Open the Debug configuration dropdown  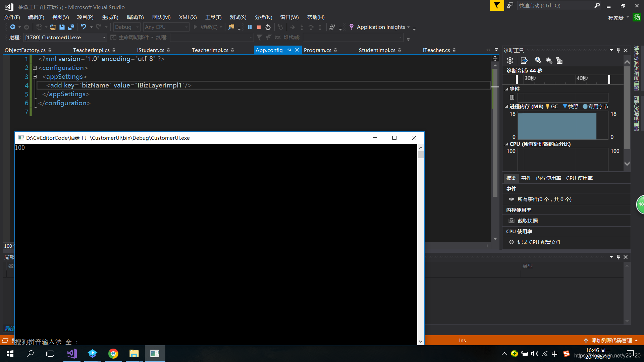click(x=127, y=27)
